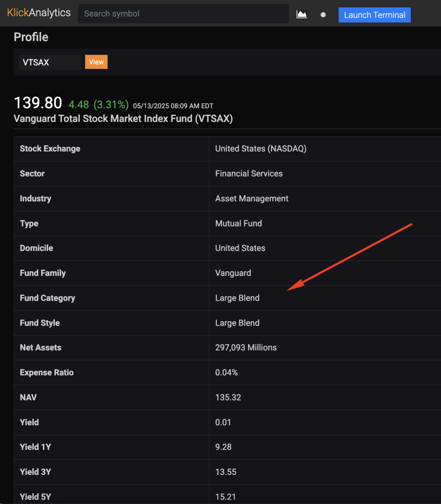Toggle the theme dot icon
441x504 pixels.
(x=323, y=15)
